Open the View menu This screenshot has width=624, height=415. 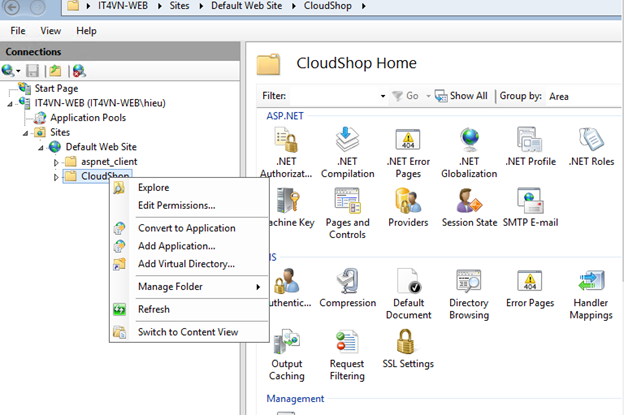[51, 31]
